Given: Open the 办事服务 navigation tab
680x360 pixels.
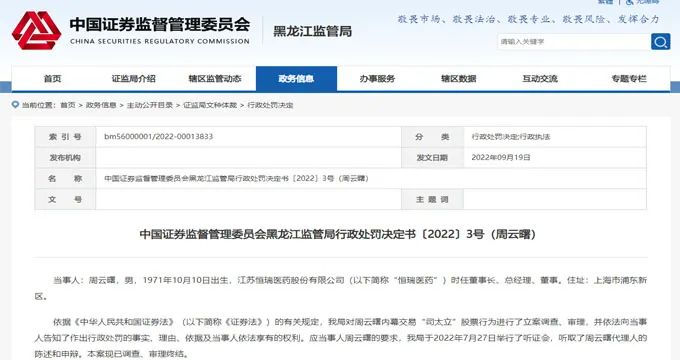Looking at the screenshot, I should pyautogui.click(x=377, y=79).
